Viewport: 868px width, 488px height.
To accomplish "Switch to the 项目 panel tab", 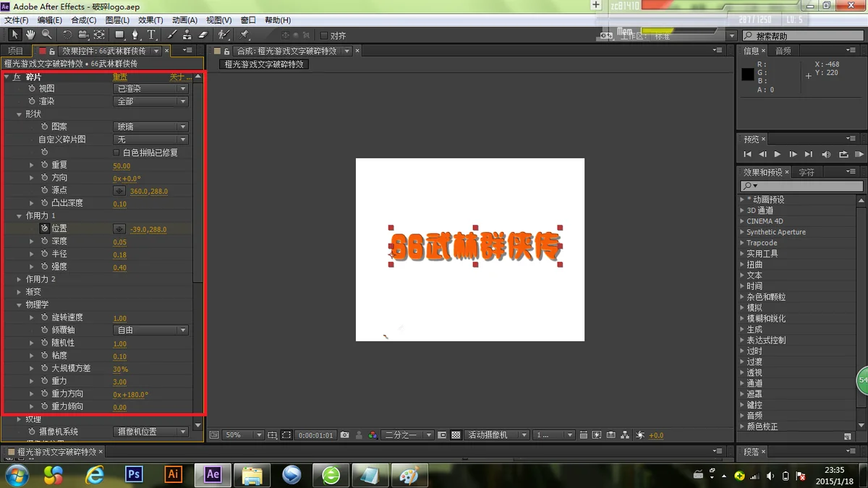I will (15, 51).
